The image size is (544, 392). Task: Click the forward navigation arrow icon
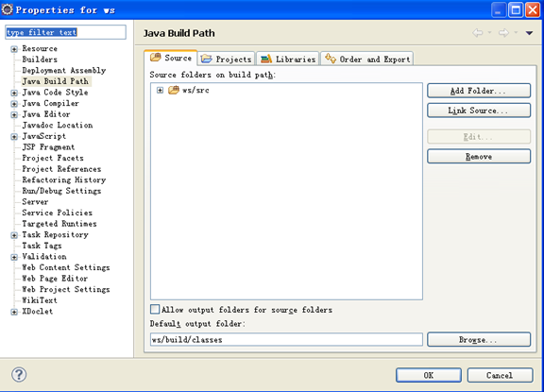click(x=503, y=33)
